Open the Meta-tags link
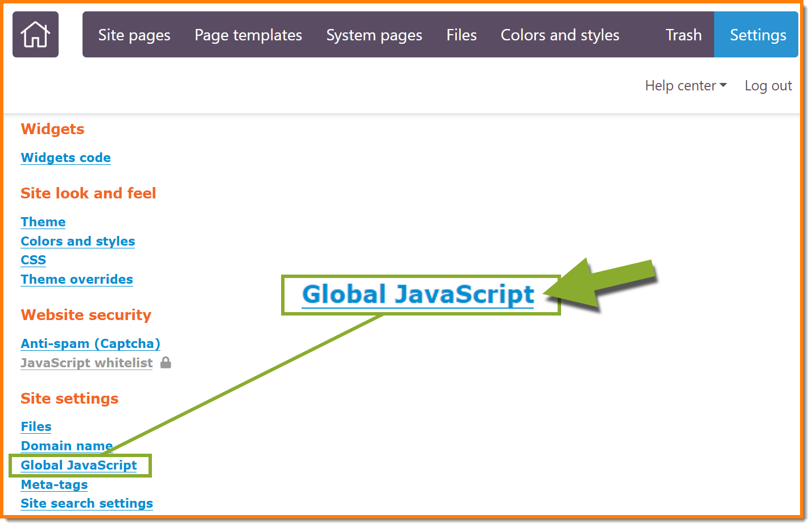Screen dimensions: 812x527 pos(54,484)
